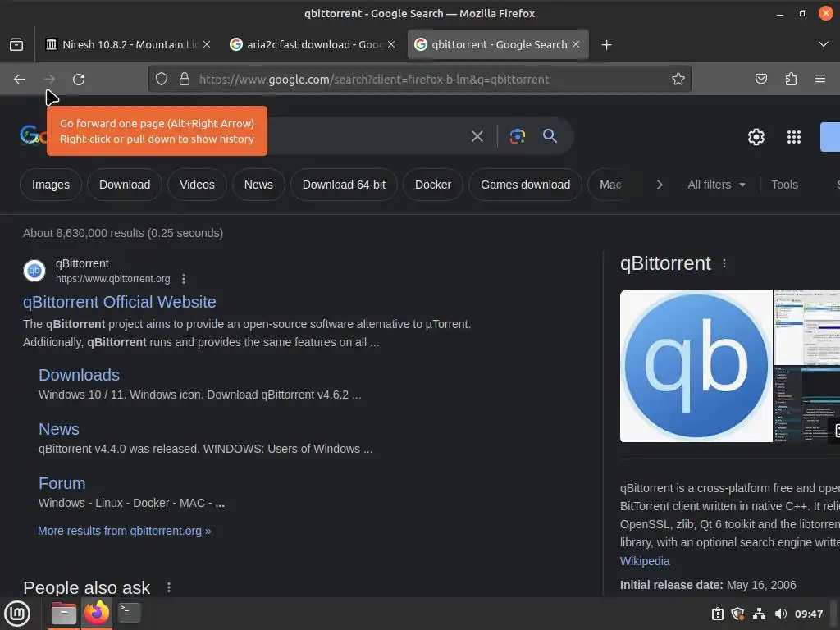This screenshot has height=630, width=840.
Task: Reload the current page
Action: click(79, 80)
